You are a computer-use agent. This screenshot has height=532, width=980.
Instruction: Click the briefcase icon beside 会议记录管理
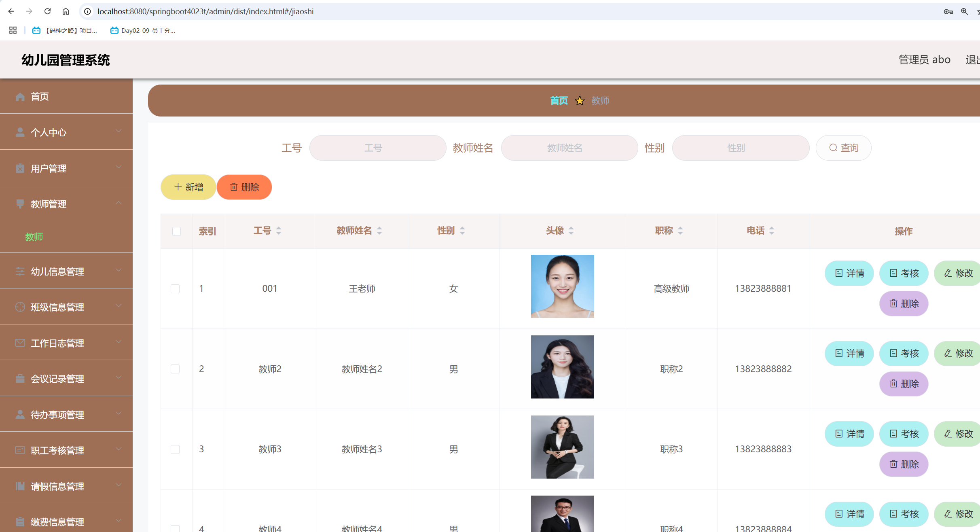pyautogui.click(x=20, y=379)
